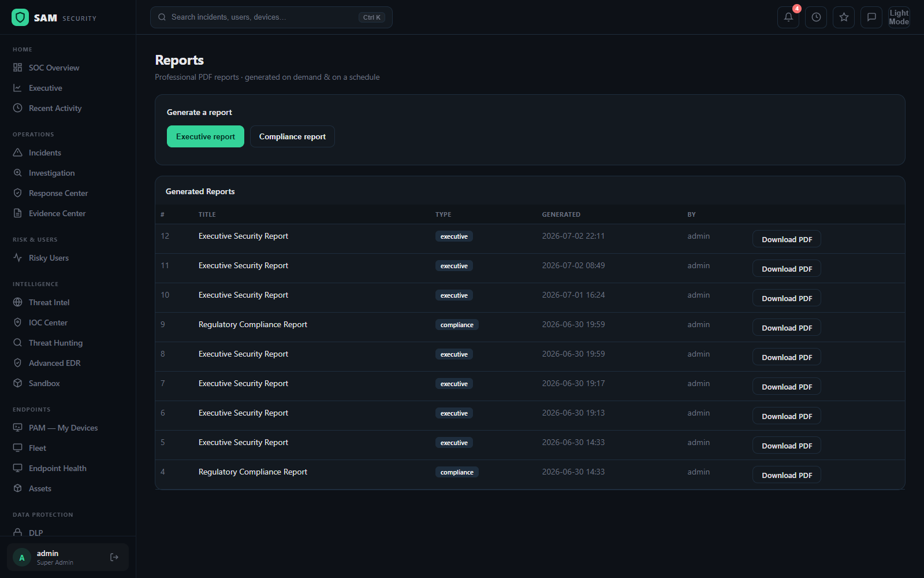Click the Threat Hunting search icon

pyautogui.click(x=18, y=343)
